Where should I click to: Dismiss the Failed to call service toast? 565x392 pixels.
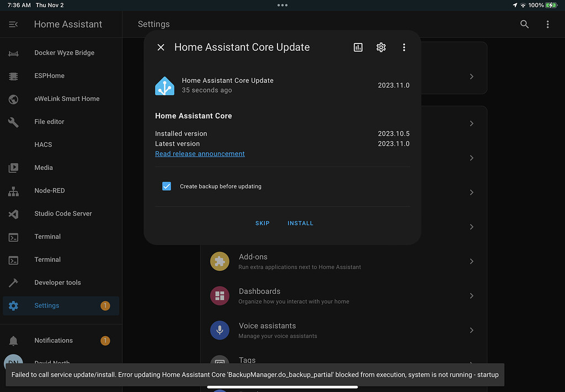pyautogui.click(x=255, y=375)
